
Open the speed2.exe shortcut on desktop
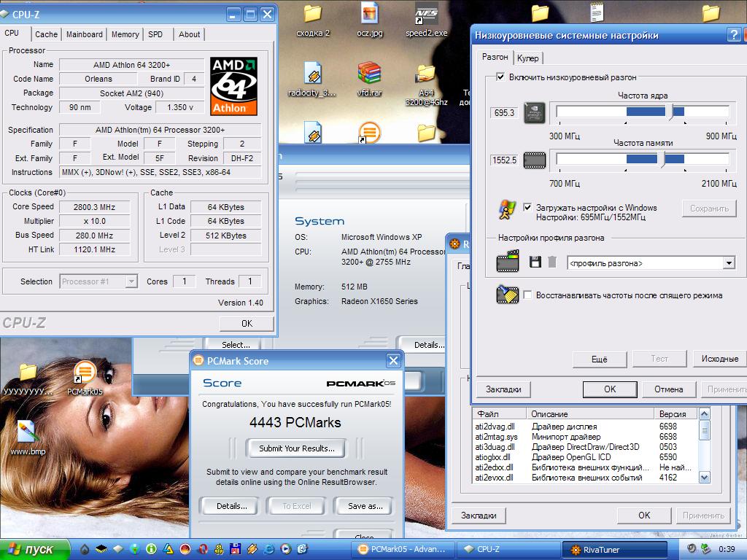pyautogui.click(x=426, y=21)
